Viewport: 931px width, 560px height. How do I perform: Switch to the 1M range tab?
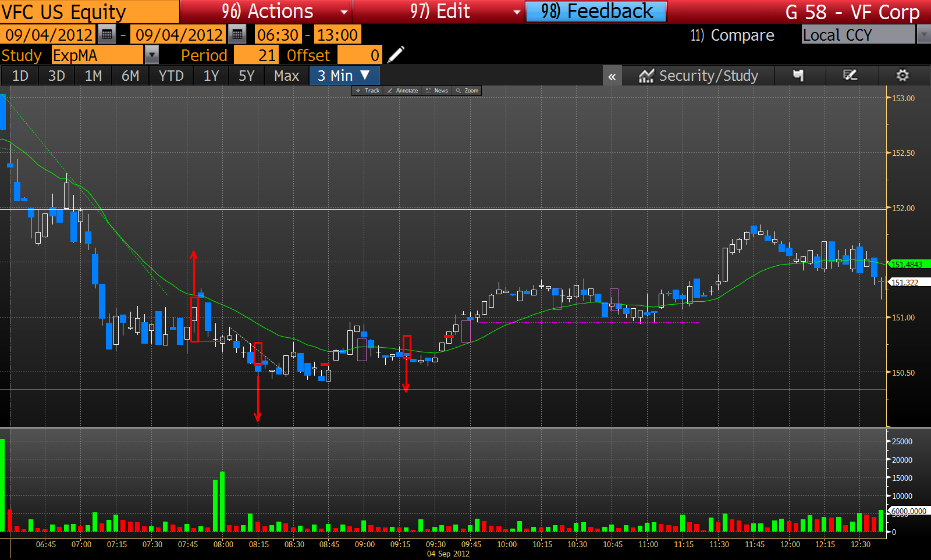click(x=93, y=76)
